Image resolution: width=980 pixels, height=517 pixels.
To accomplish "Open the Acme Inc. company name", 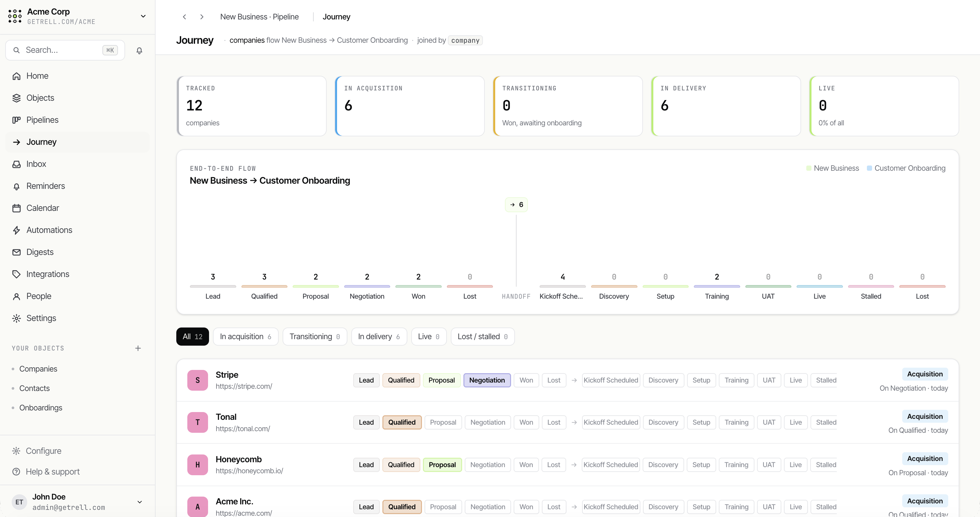I will pyautogui.click(x=234, y=501).
